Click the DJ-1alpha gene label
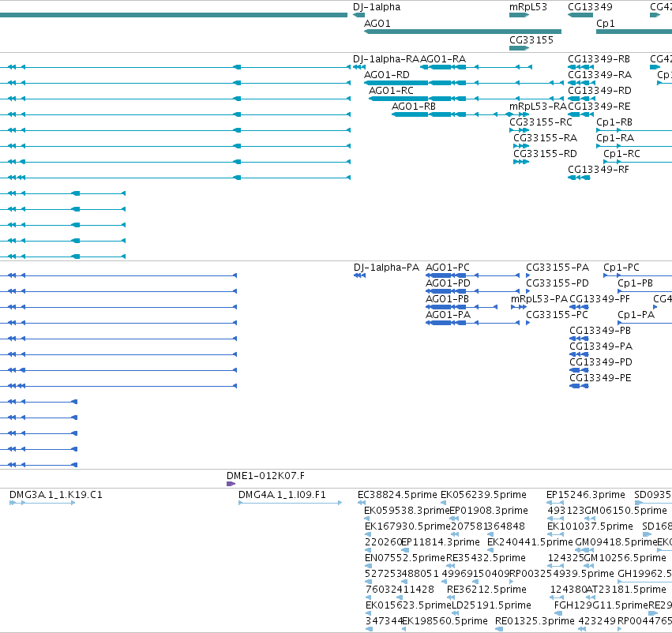672x633 pixels. point(377,7)
